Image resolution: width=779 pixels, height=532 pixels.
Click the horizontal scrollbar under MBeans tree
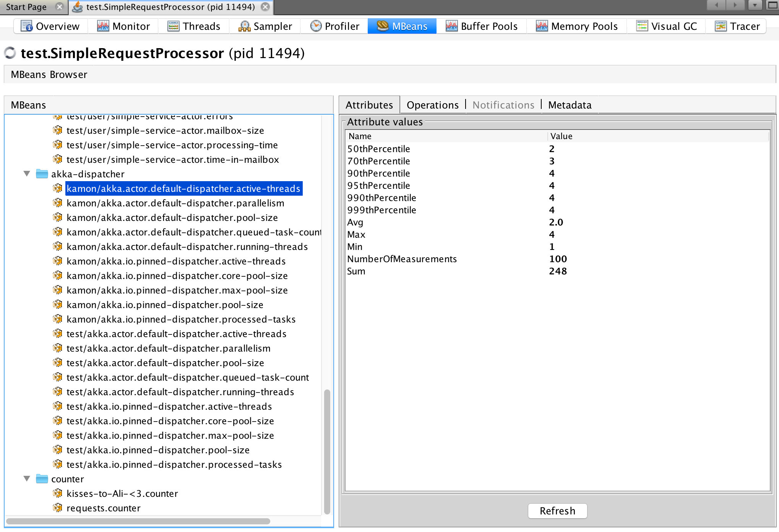pyautogui.click(x=138, y=521)
